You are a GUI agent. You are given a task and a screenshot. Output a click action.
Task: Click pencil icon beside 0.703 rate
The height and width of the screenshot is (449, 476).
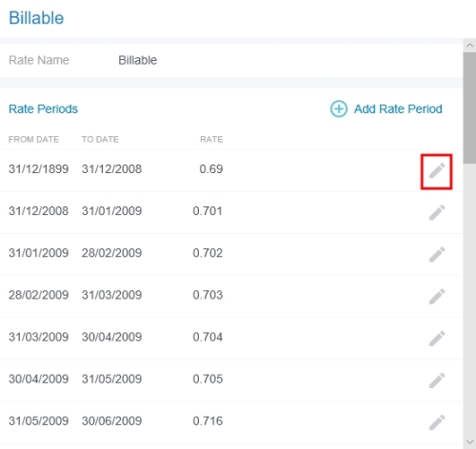437,297
